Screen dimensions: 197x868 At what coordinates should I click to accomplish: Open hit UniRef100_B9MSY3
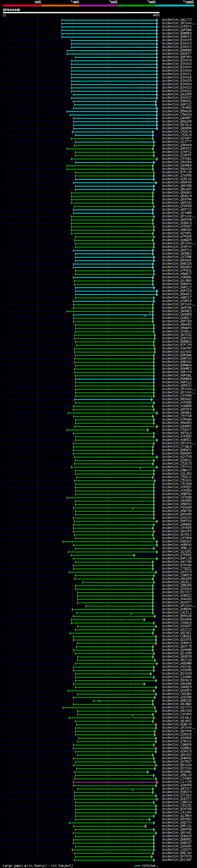click(x=177, y=37)
